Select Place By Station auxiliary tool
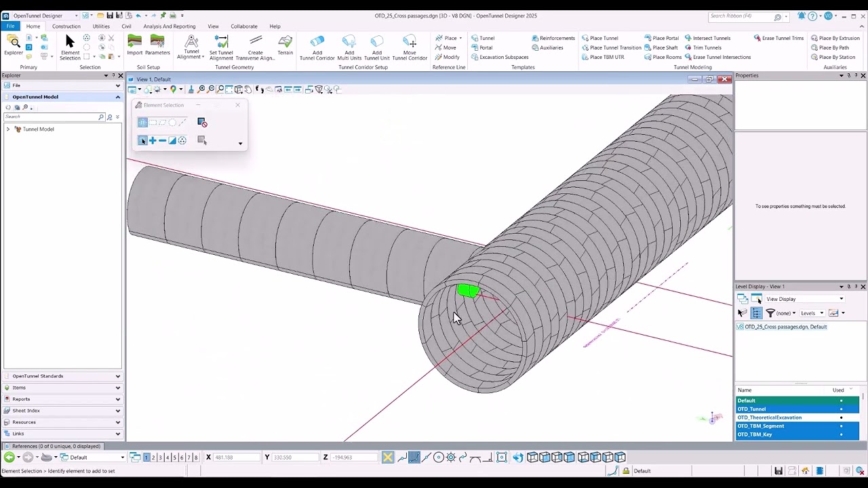Image resolution: width=868 pixels, height=488 pixels. 833,57
